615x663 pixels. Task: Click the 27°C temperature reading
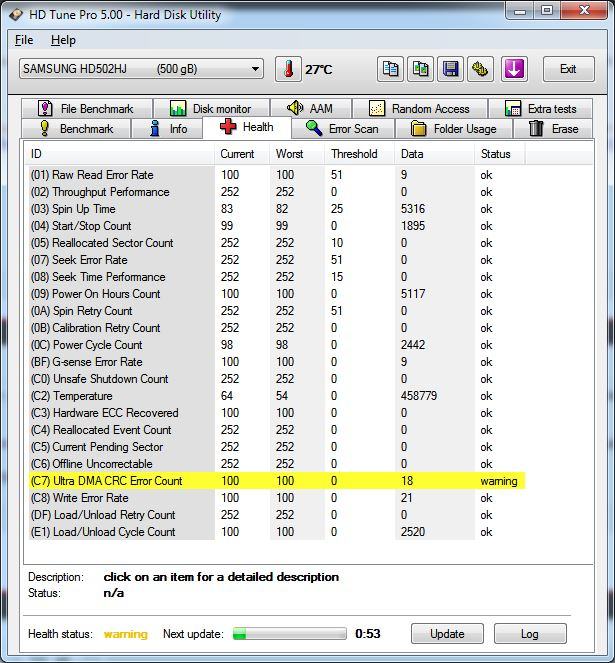(318, 69)
